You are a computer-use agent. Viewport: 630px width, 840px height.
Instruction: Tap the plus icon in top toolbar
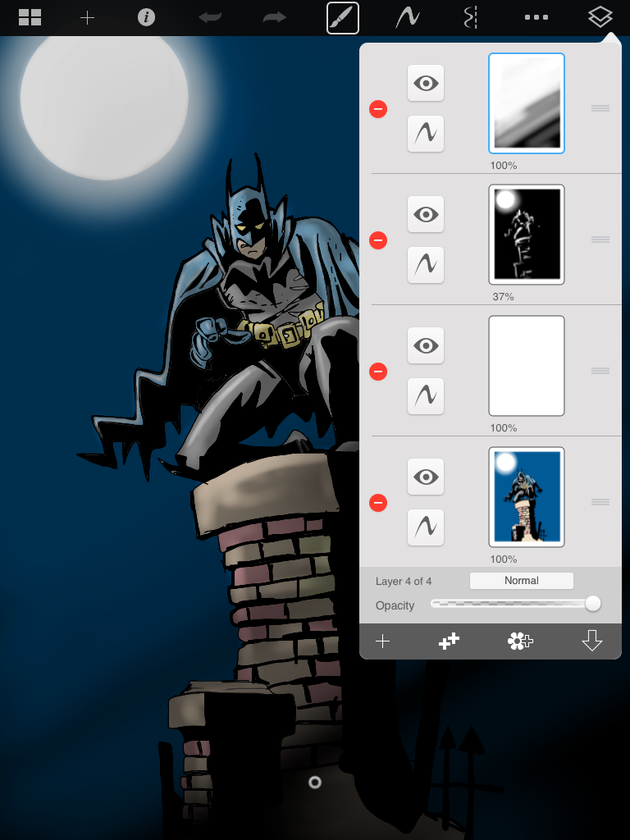(x=87, y=18)
